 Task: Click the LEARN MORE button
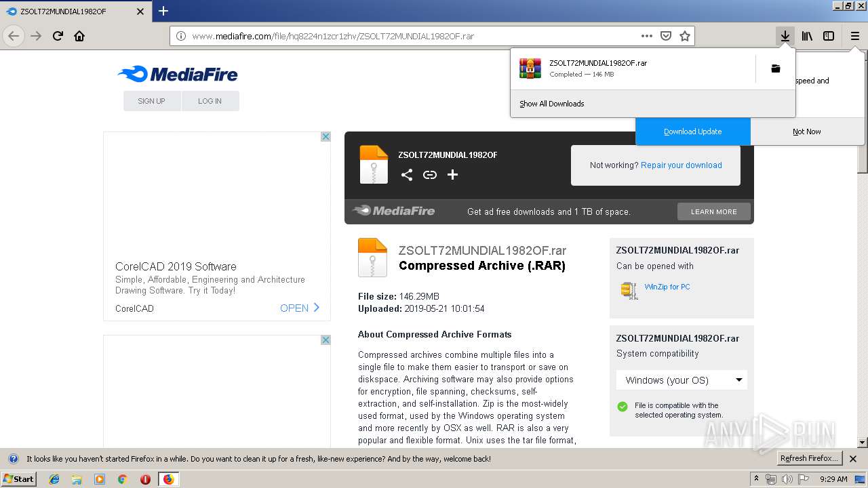click(x=714, y=211)
